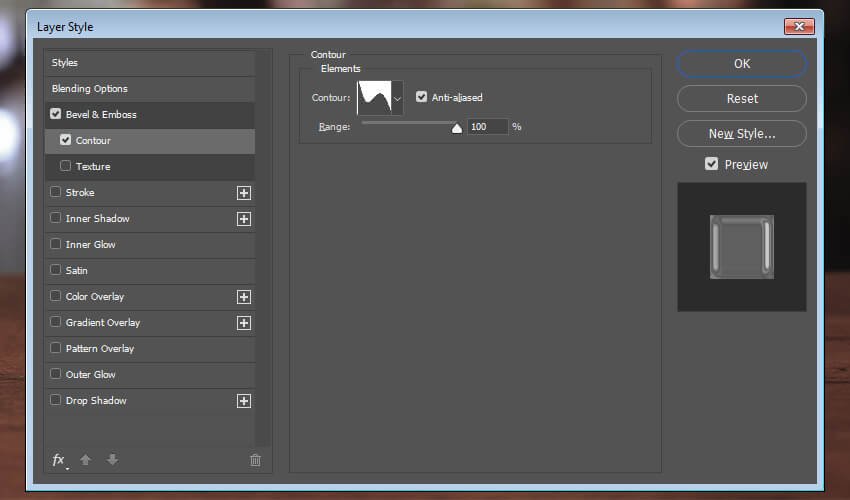
Task: Add another Stroke effect with plus icon
Action: 244,193
